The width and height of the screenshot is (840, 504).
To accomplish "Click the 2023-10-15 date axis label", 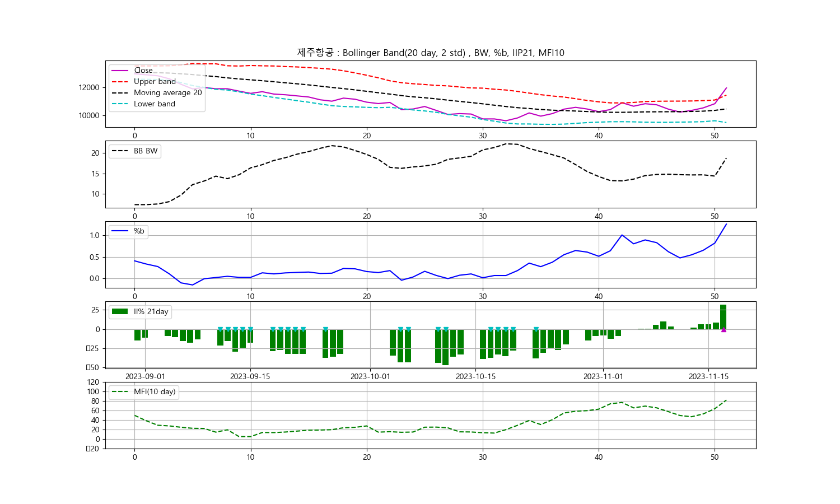I will coord(475,377).
